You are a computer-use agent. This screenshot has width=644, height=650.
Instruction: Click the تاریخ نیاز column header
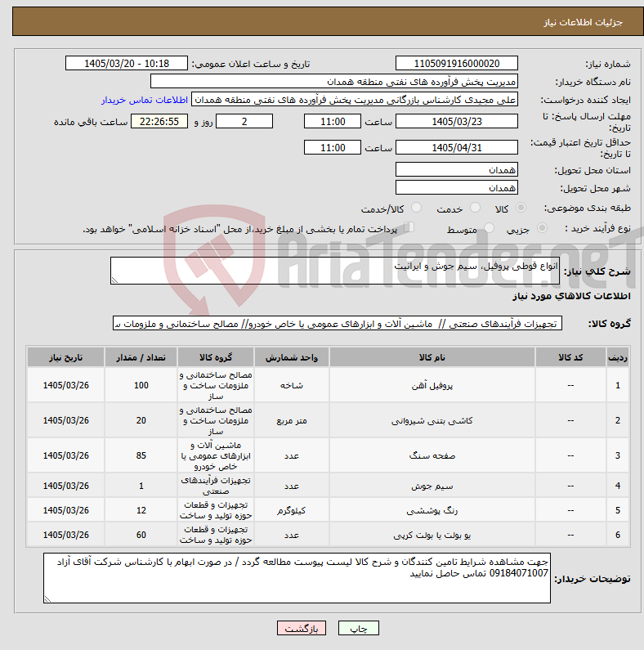tap(66, 357)
